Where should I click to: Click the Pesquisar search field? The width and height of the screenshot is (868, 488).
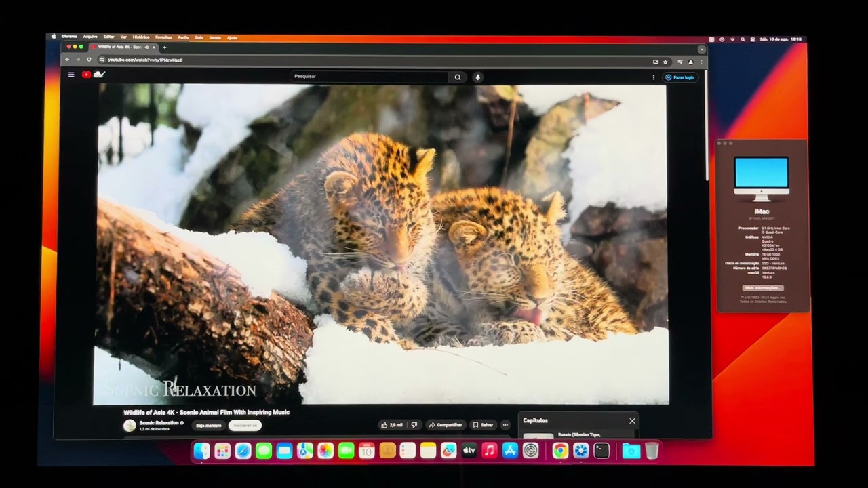point(370,77)
